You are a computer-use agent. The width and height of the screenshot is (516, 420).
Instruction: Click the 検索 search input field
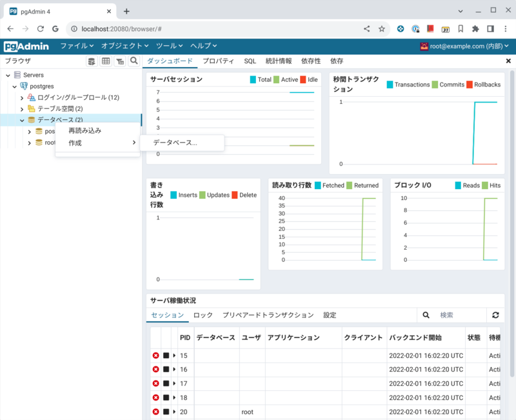click(x=461, y=315)
